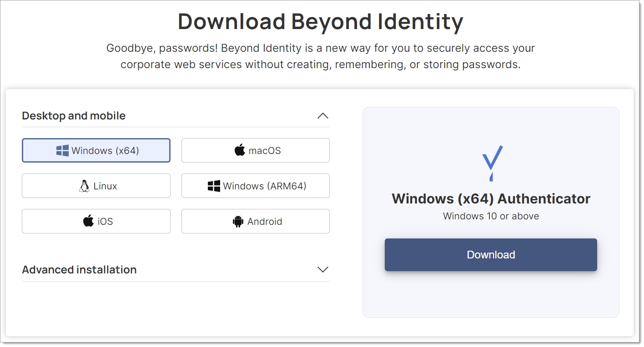Click the Windows 10 or above text

pyautogui.click(x=491, y=216)
